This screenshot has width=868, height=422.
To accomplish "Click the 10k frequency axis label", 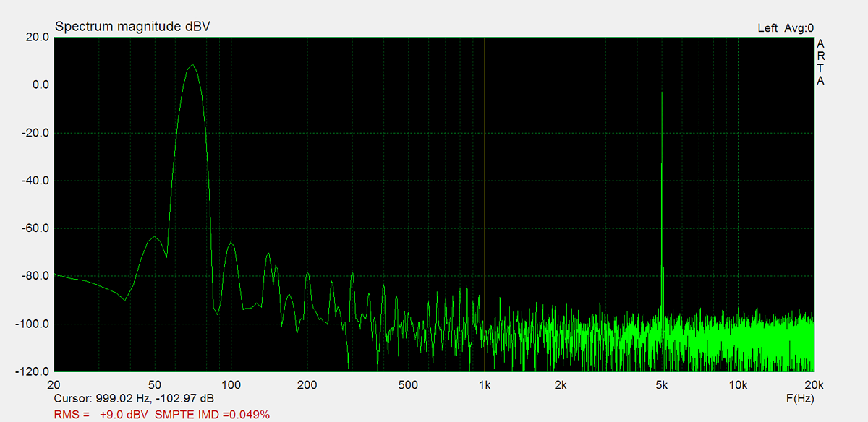I will (737, 384).
